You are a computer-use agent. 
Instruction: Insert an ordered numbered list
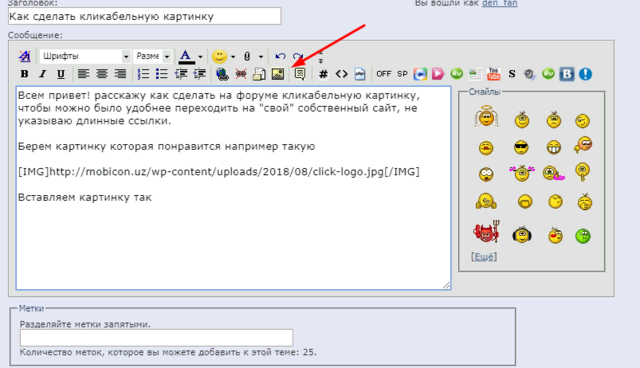point(143,74)
